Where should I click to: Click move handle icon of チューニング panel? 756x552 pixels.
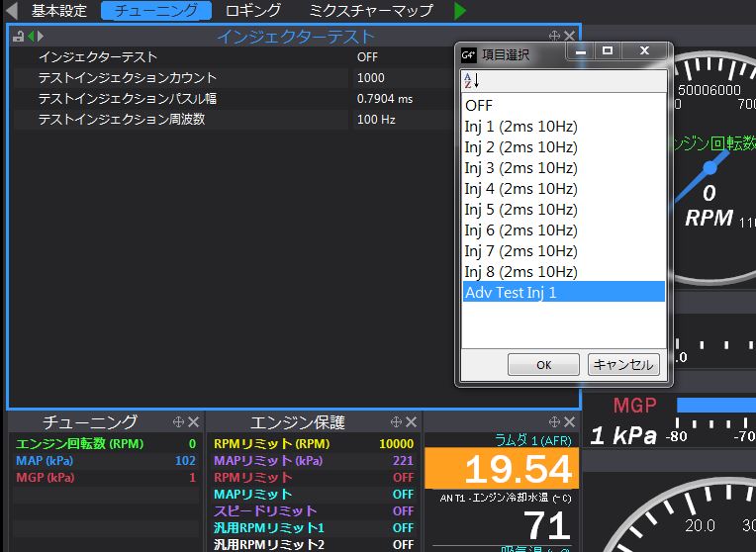pos(178,421)
